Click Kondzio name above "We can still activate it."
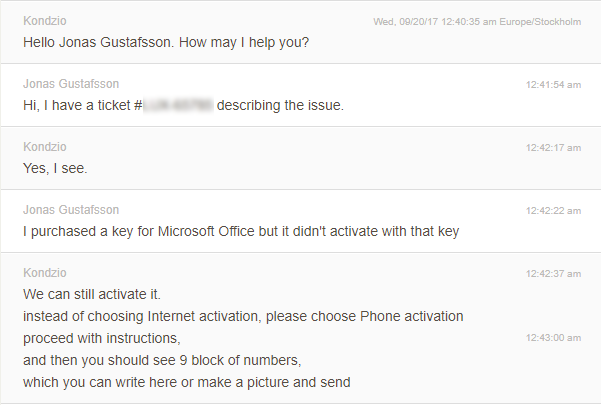 [44, 273]
